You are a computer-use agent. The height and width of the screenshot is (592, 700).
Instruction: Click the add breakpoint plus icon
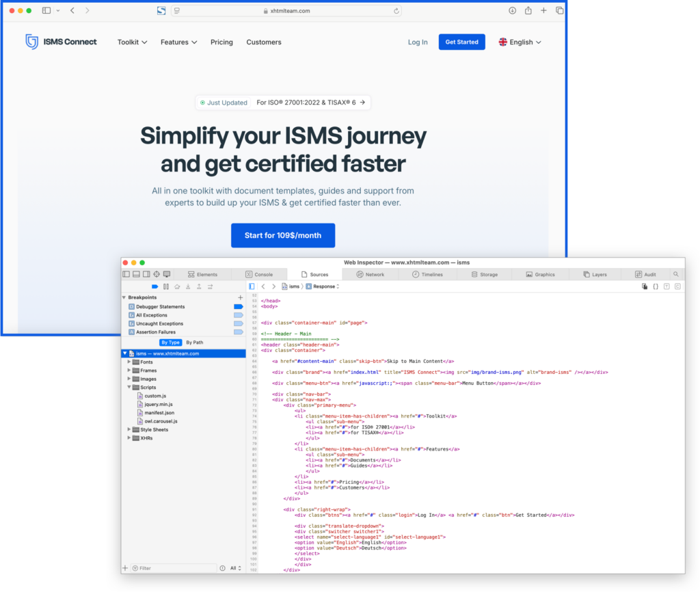tap(239, 297)
